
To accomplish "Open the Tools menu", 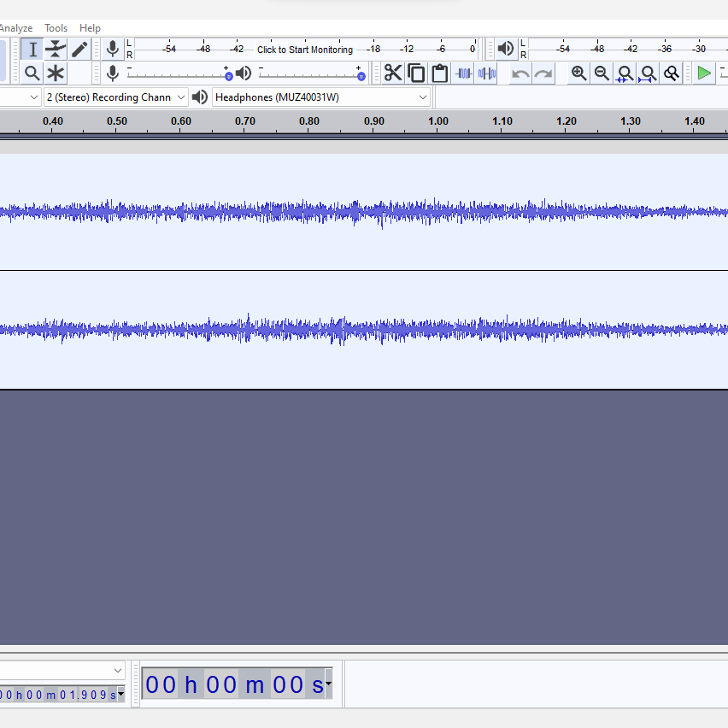I will pyautogui.click(x=56, y=28).
